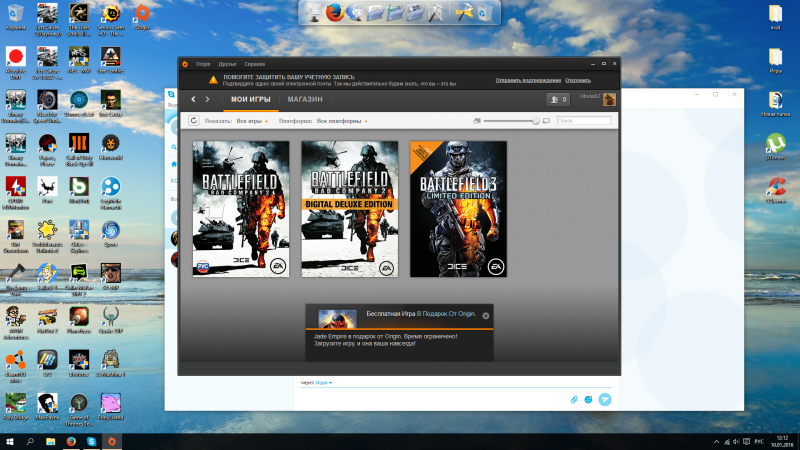Image resolution: width=800 pixels, height=450 pixels.
Task: Open the Skype emoticon picker
Action: tap(588, 399)
